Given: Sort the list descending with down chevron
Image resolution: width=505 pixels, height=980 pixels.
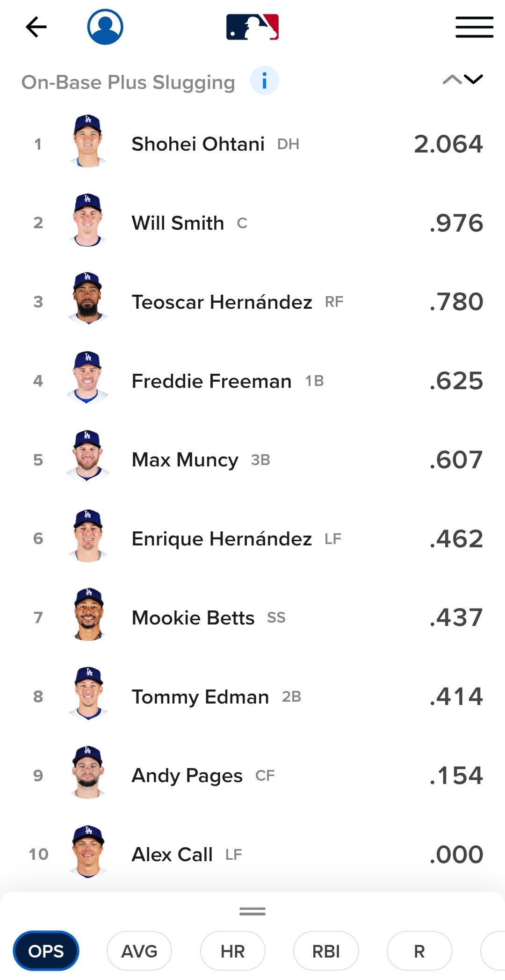Looking at the screenshot, I should [x=474, y=80].
